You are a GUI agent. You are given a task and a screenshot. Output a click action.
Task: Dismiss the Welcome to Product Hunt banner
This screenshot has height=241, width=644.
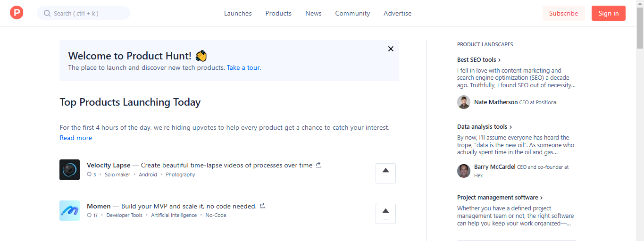(391, 49)
